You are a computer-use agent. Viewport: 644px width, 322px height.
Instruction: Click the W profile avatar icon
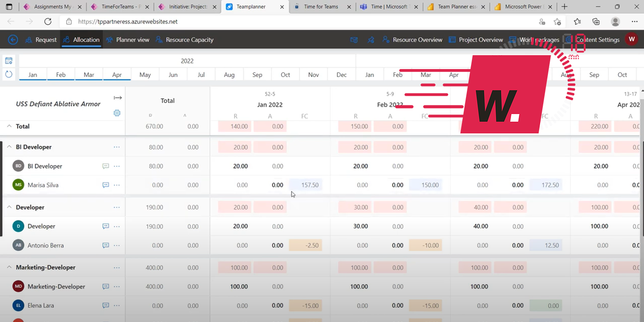click(x=632, y=40)
